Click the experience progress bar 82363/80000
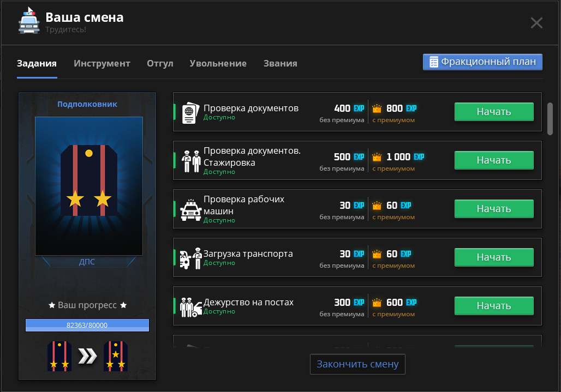Screen dimensions: 561x392 (x=87, y=325)
